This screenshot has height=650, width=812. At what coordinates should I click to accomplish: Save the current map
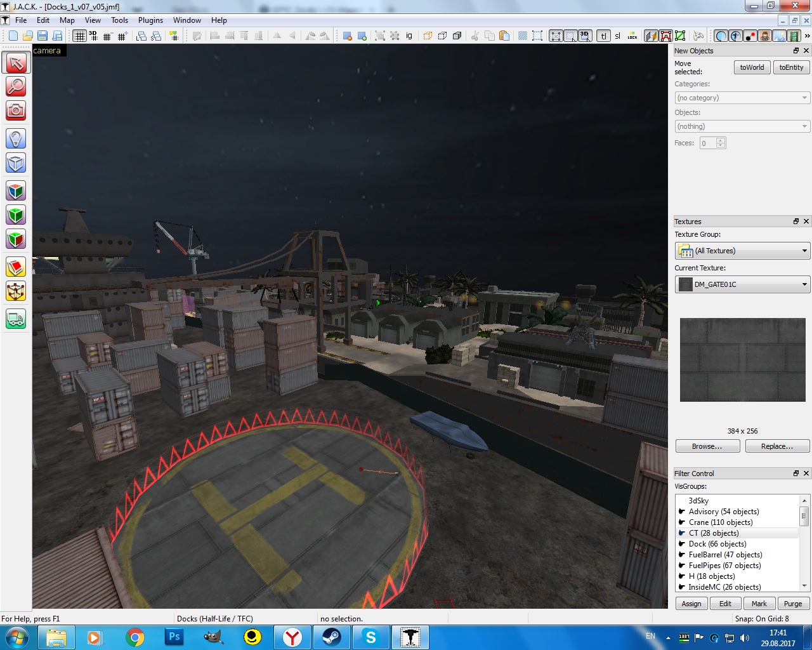point(42,36)
